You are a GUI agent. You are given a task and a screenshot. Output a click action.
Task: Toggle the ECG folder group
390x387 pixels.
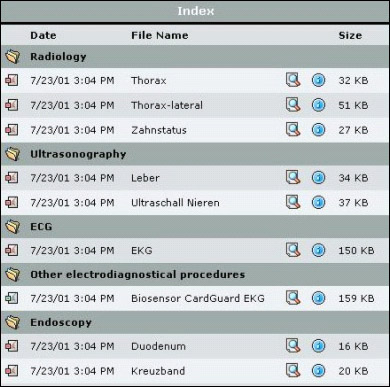click(13, 227)
